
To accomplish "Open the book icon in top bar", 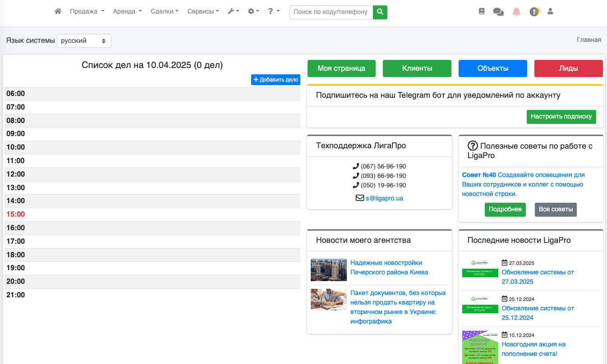I will point(482,12).
